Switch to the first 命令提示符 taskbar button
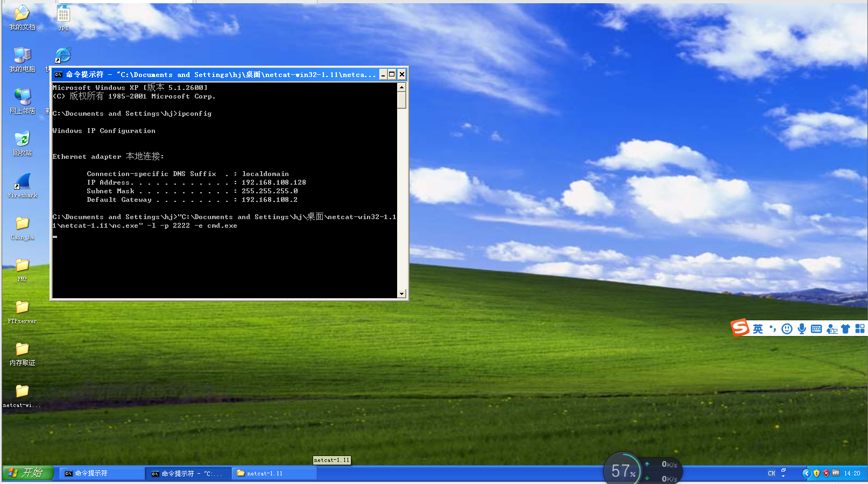The height and width of the screenshot is (484, 868). [x=101, y=473]
